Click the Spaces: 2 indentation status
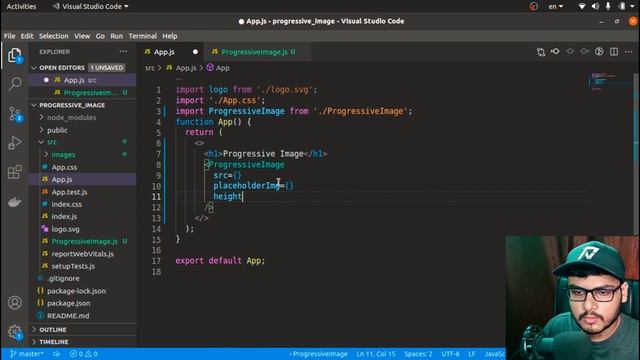 click(418, 354)
